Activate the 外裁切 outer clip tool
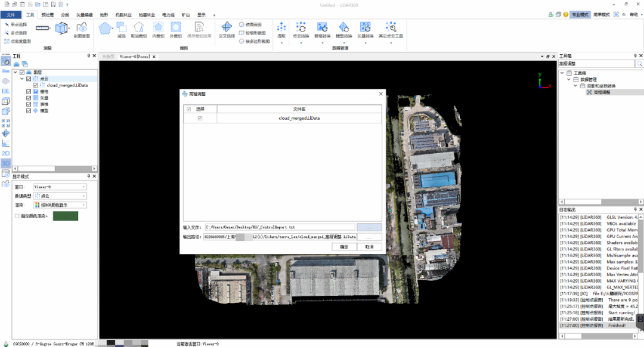 coord(175,30)
